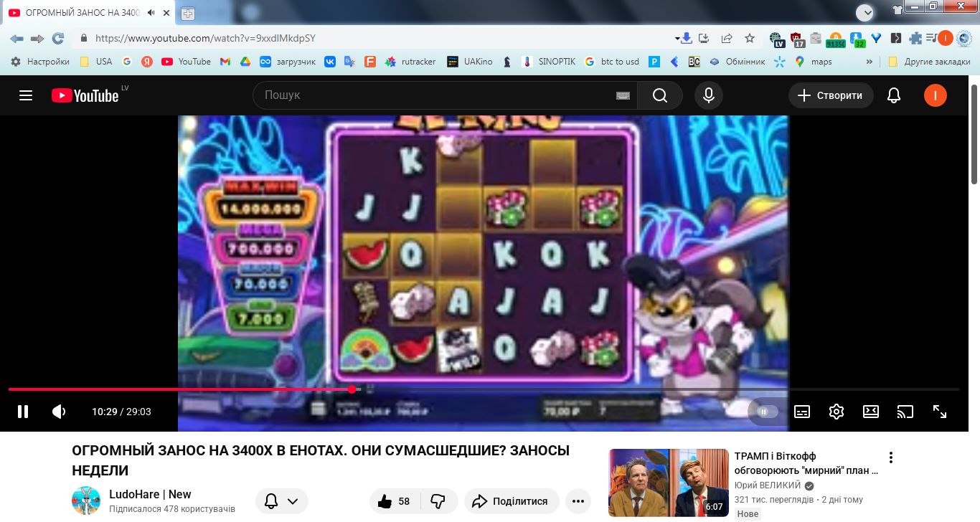
Task: Open the VPN globe LV extension
Action: tap(776, 39)
